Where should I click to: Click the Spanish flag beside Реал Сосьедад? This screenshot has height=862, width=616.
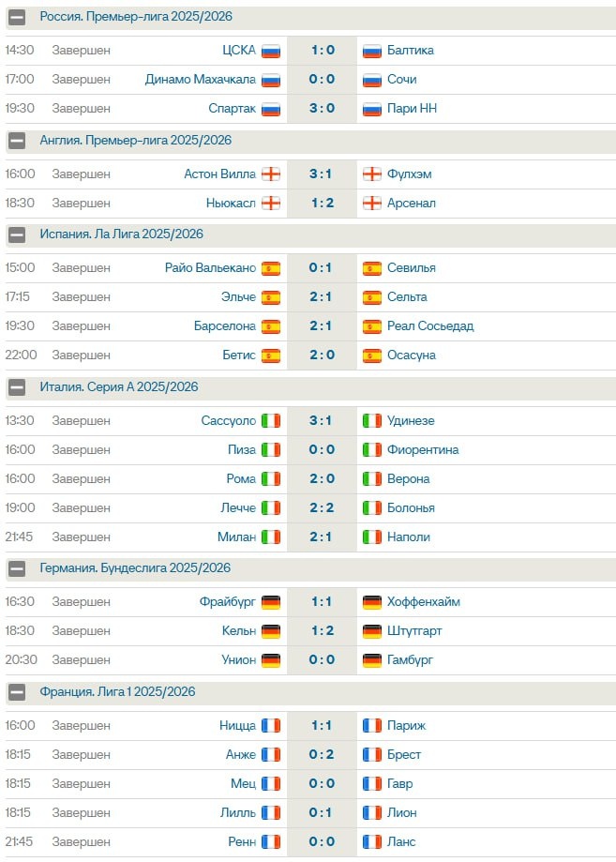(372, 326)
